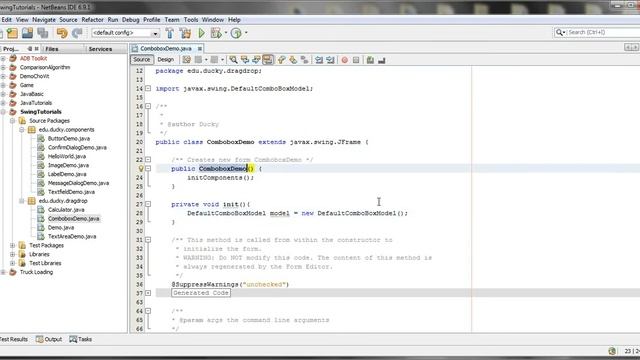The image size is (640, 360).
Task: Click the Build Main Project hammer icon
Action: pos(170,33)
